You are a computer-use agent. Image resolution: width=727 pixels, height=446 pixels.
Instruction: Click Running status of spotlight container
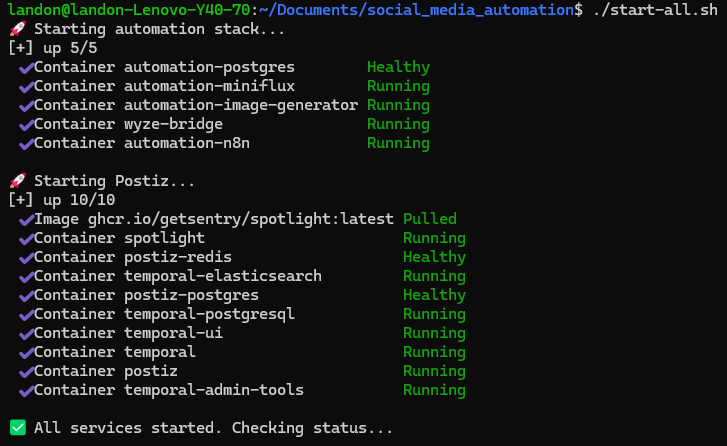pos(434,238)
